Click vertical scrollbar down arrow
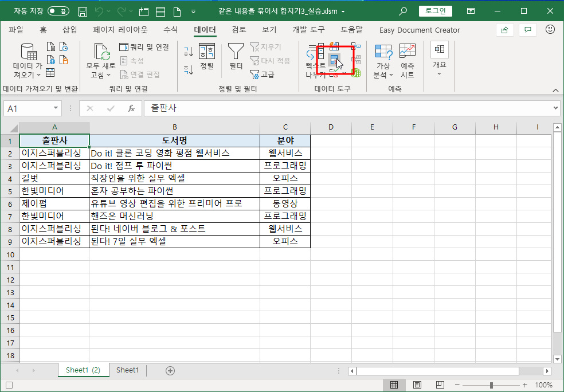564x392 pixels. point(557,359)
